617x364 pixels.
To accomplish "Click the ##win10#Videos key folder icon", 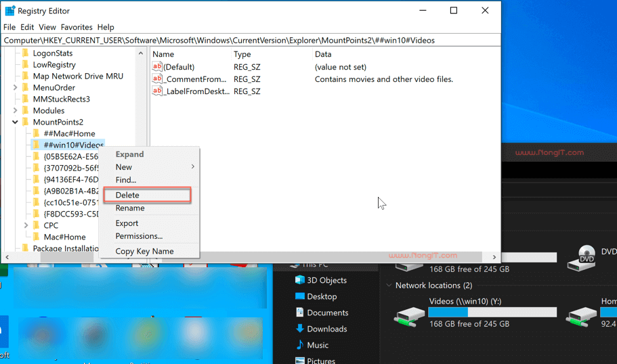I will coord(36,145).
